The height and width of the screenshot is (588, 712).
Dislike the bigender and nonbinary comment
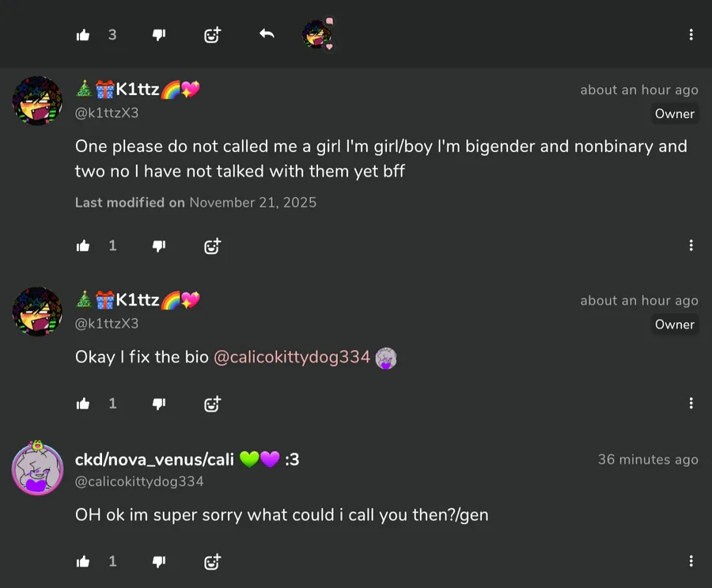click(x=159, y=246)
